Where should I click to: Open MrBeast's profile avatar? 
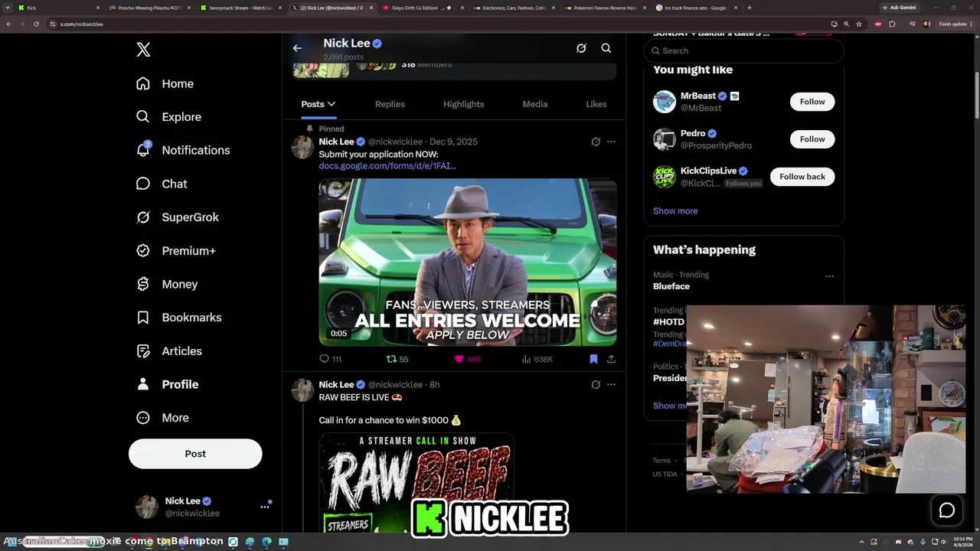click(665, 102)
